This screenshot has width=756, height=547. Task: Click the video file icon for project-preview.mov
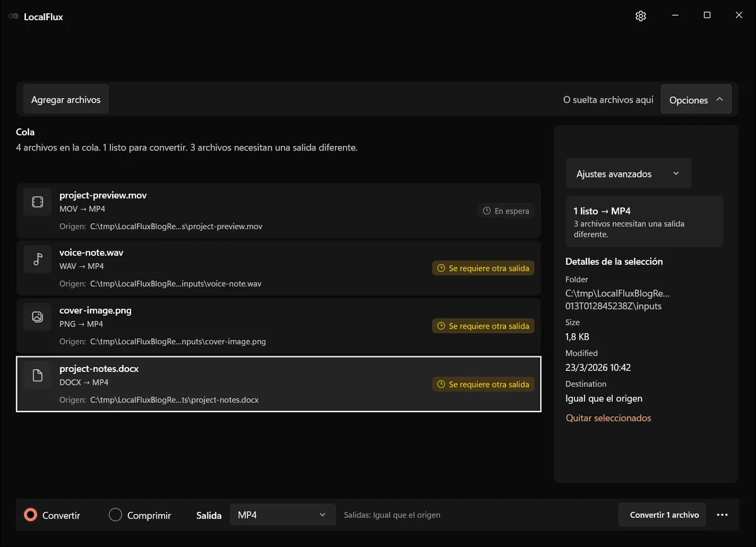[37, 201]
